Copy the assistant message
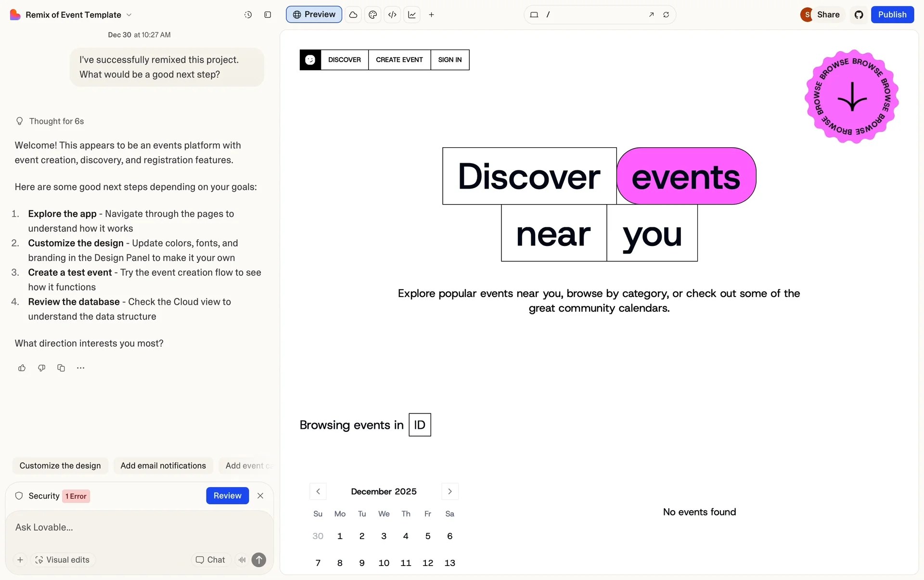The image size is (924, 580). point(61,368)
